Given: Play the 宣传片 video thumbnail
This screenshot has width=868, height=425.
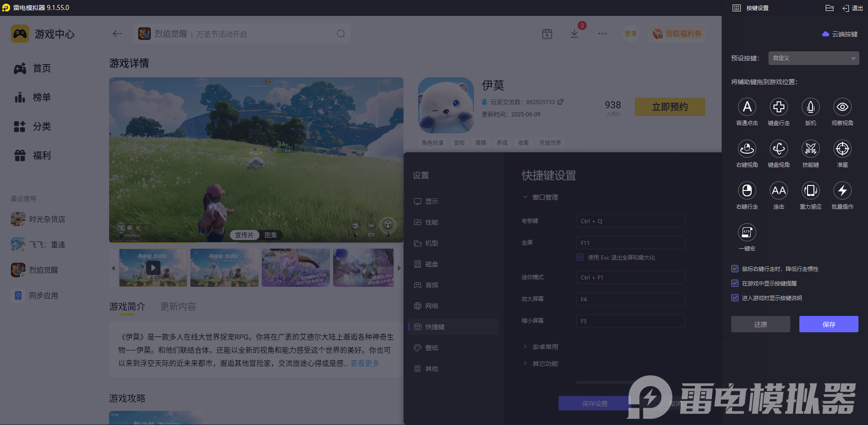Looking at the screenshot, I should coord(153,268).
